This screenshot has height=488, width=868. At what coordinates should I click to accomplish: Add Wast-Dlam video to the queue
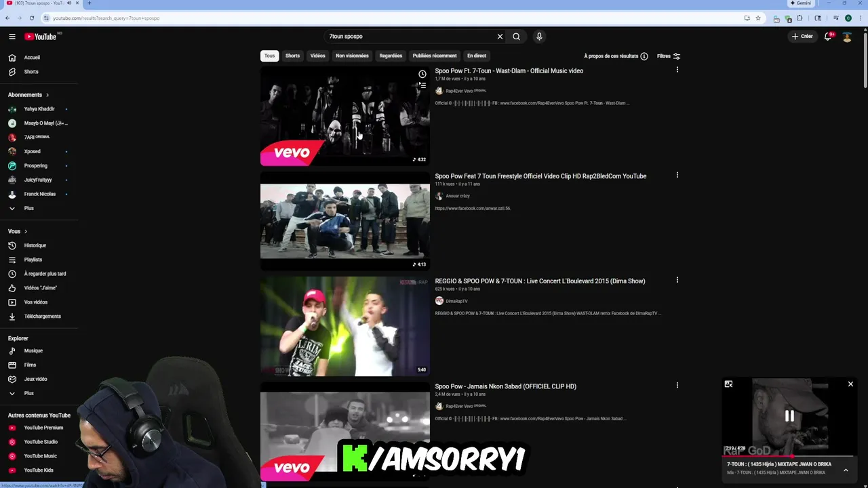[422, 85]
